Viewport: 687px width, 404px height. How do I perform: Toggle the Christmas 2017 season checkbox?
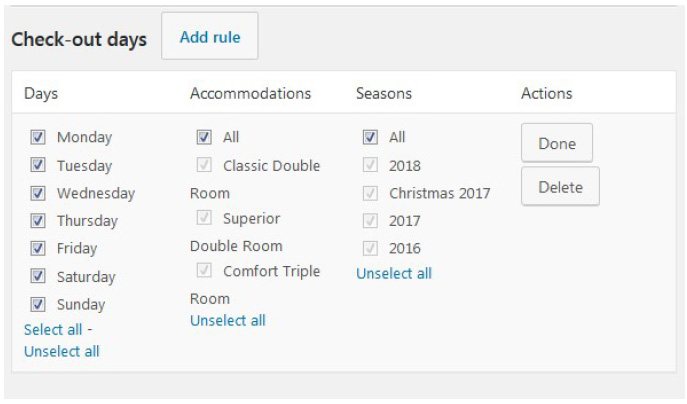click(x=370, y=193)
